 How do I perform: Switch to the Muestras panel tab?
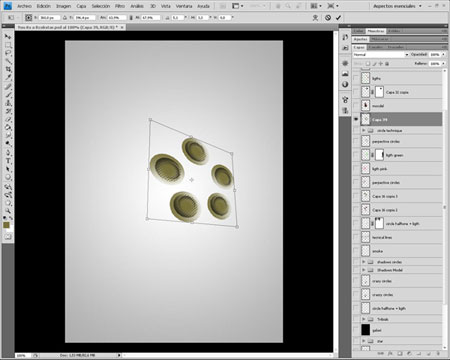(x=376, y=31)
